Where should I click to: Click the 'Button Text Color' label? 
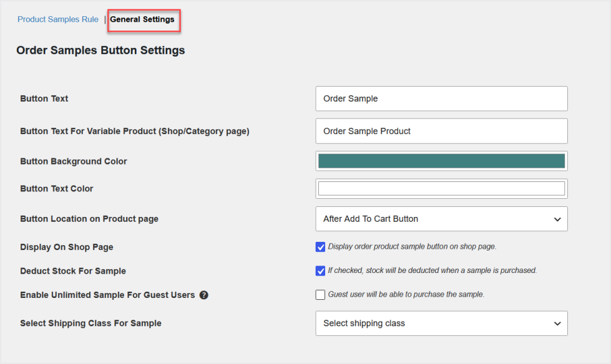[57, 188]
